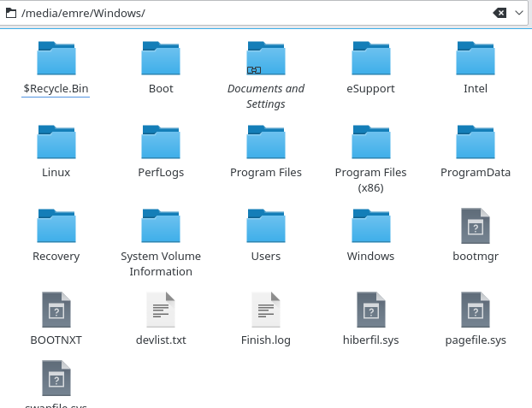Click the "Documents and Settings" label
Screen dimensions: 532x408
coord(266,96)
